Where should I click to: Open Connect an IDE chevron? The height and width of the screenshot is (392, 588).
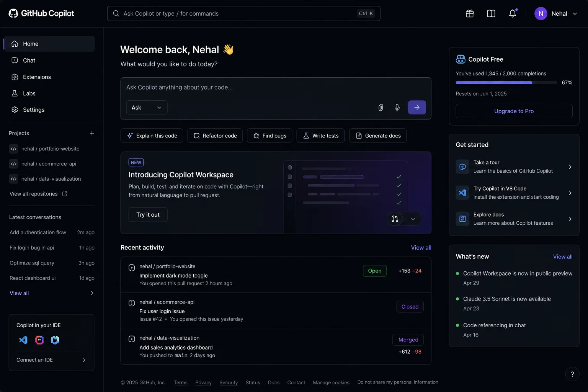click(84, 360)
